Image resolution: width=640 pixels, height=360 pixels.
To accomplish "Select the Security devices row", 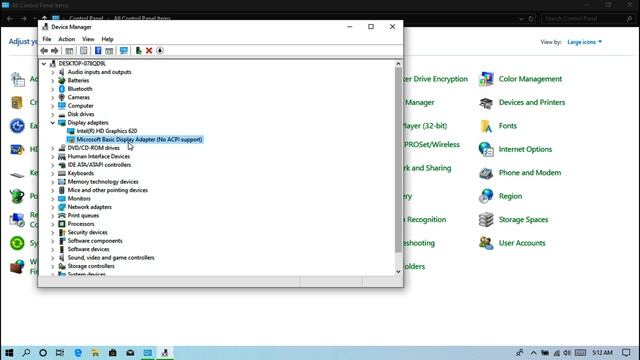I will [87, 232].
